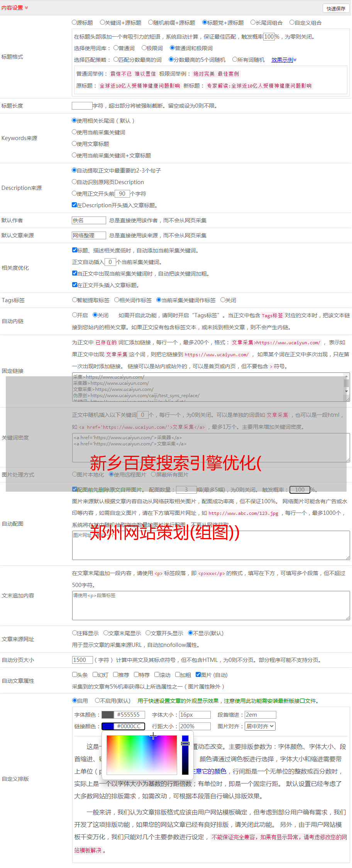Select 注释显示 for source URL
Viewport: 352px width, 868px height.
tap(74, 633)
